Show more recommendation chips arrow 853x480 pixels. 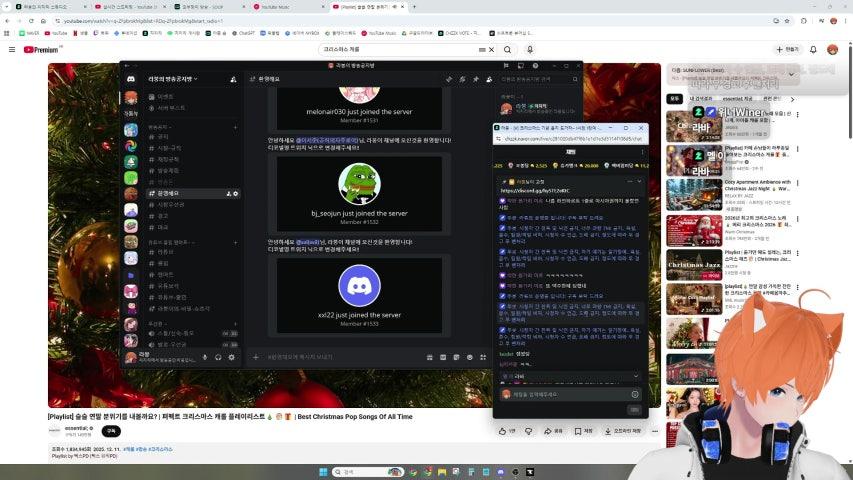point(792,99)
